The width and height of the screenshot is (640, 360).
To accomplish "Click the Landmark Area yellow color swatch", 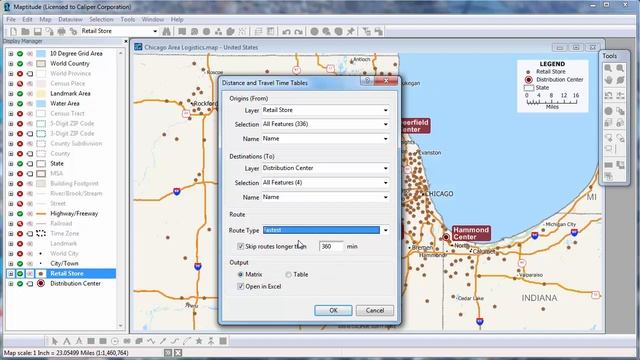I will 41,93.
